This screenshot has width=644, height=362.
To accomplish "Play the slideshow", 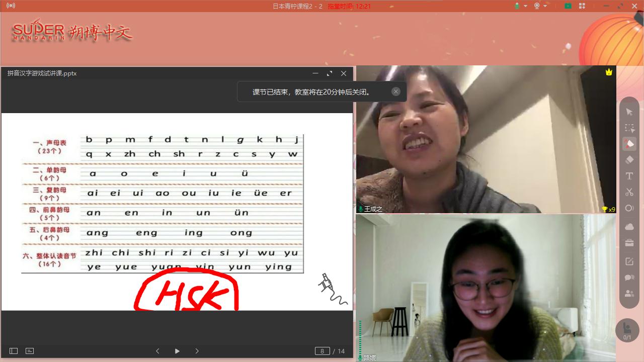I will pyautogui.click(x=177, y=351).
